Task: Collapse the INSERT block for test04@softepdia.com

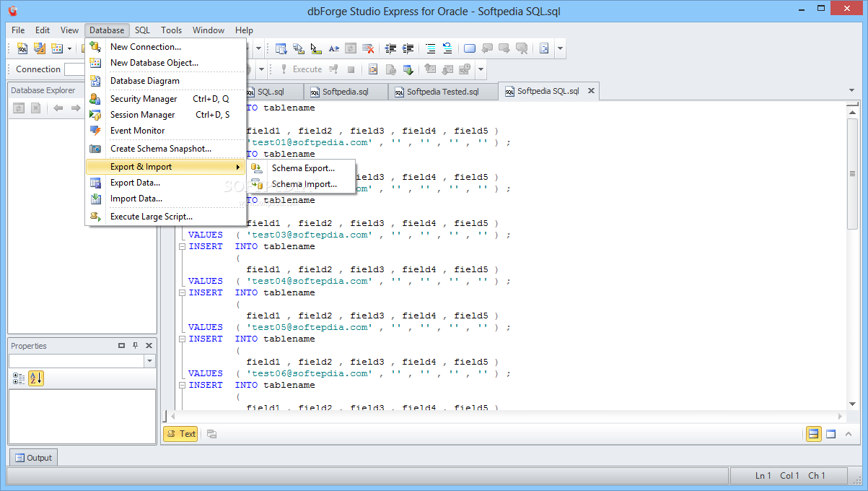Action: point(183,246)
